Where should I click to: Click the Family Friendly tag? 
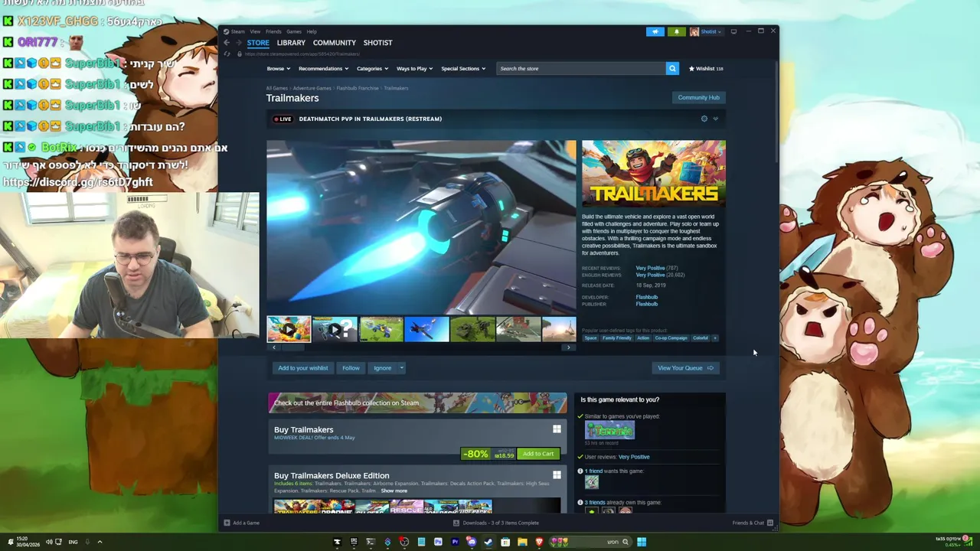617,337
